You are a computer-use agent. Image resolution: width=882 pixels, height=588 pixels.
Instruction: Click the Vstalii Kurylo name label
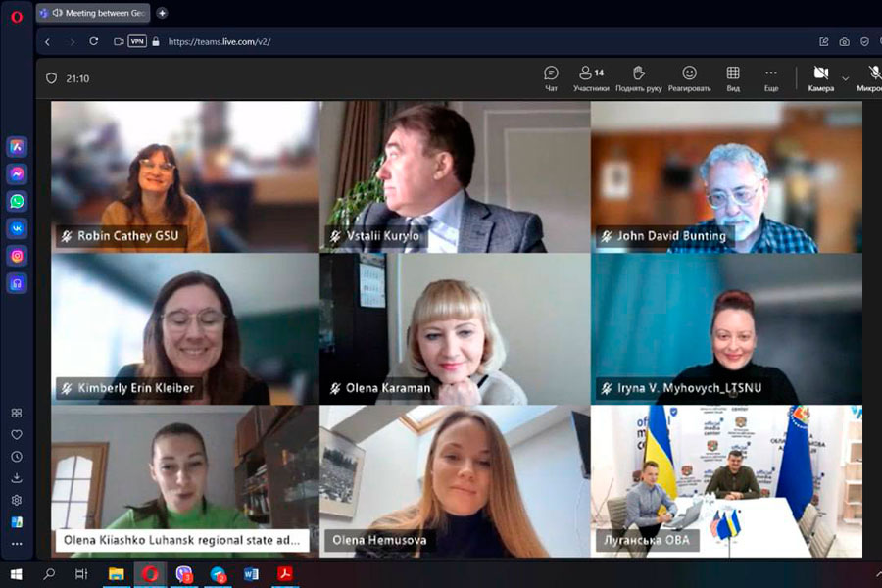click(376, 236)
